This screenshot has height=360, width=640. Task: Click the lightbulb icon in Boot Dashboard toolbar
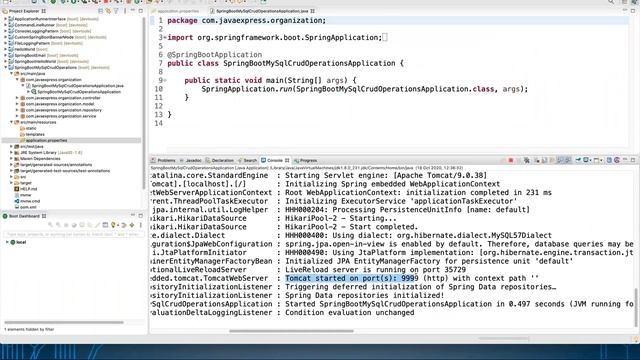(x=113, y=225)
